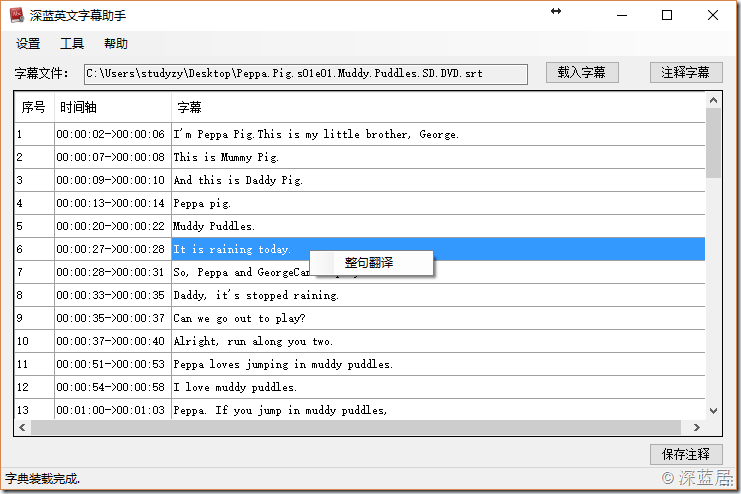
Task: Click the vertical scrollbar down arrow
Action: point(713,411)
